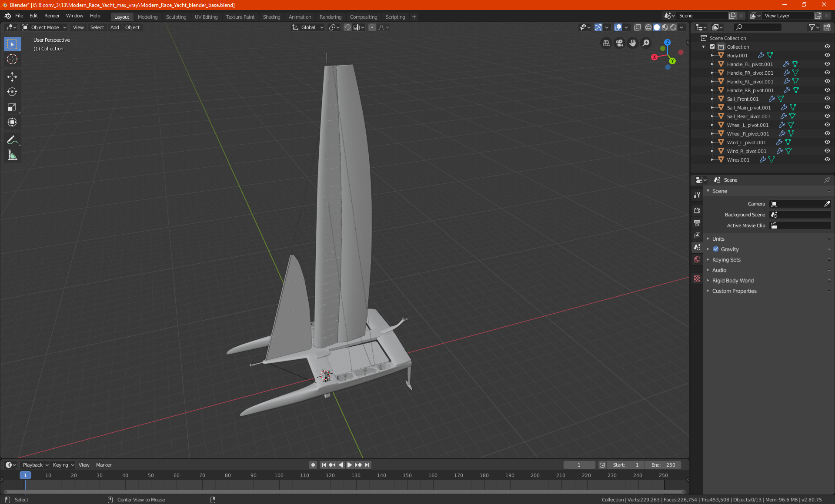The width and height of the screenshot is (835, 504).
Task: Select the Rotate tool
Action: pos(12,92)
